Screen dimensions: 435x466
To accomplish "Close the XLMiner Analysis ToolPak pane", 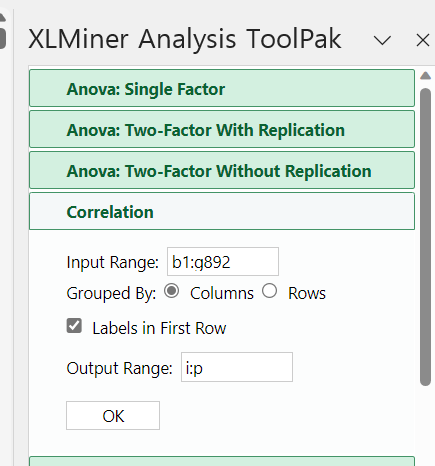I will coord(423,41).
